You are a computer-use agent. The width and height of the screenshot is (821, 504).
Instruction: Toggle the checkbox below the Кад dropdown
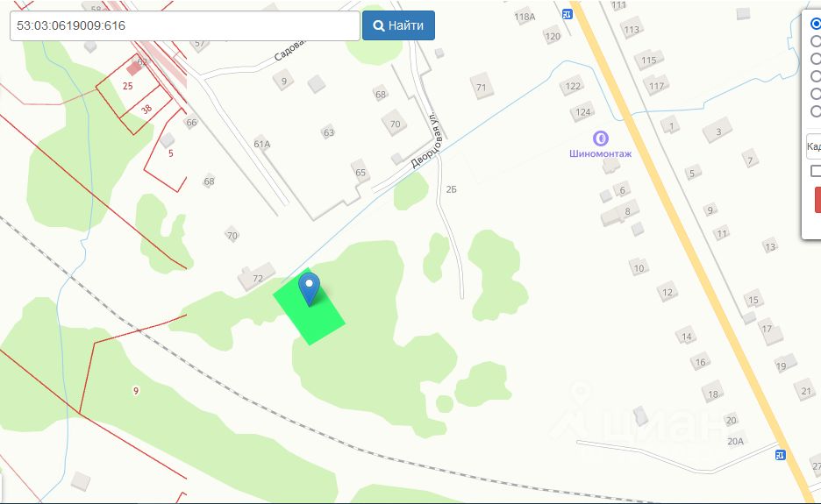pos(815,171)
